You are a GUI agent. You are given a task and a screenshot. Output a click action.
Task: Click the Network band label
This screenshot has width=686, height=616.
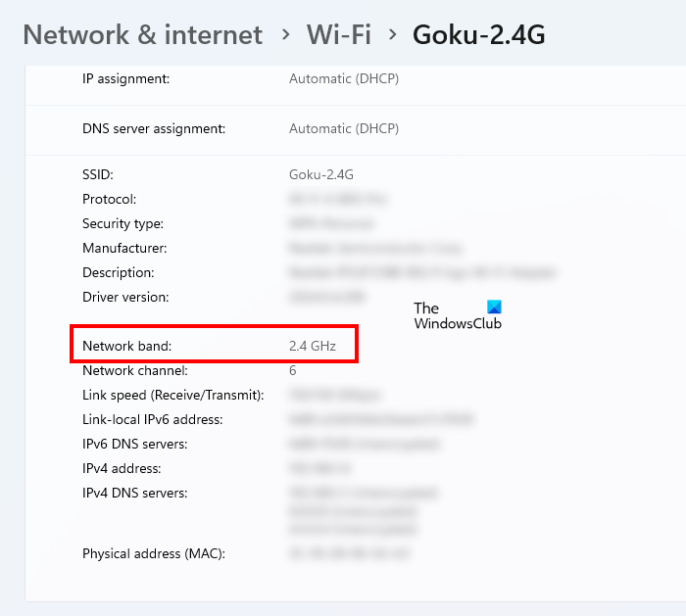tap(126, 346)
